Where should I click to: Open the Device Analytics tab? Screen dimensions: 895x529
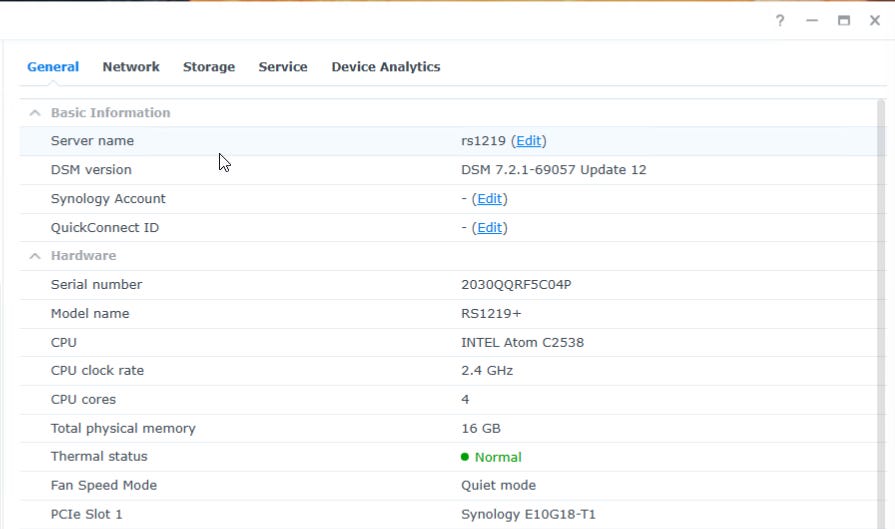[x=386, y=67]
